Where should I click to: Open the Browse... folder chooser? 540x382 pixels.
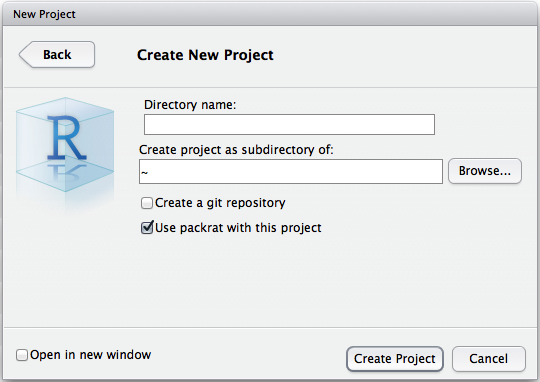[x=485, y=171]
